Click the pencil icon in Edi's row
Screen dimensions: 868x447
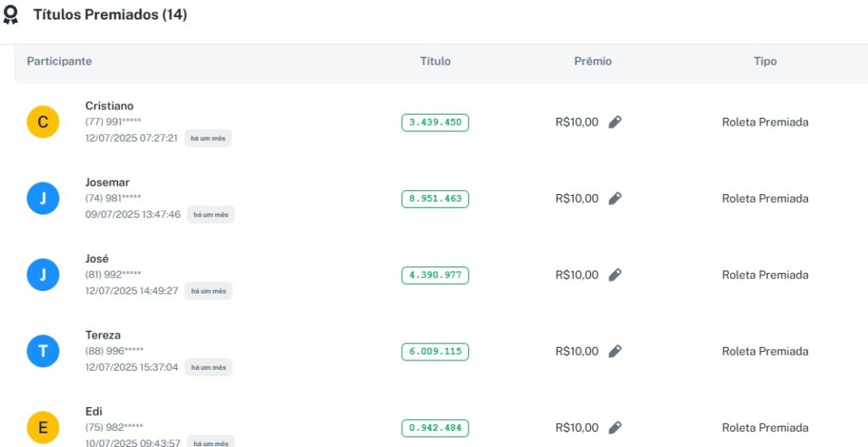615,427
